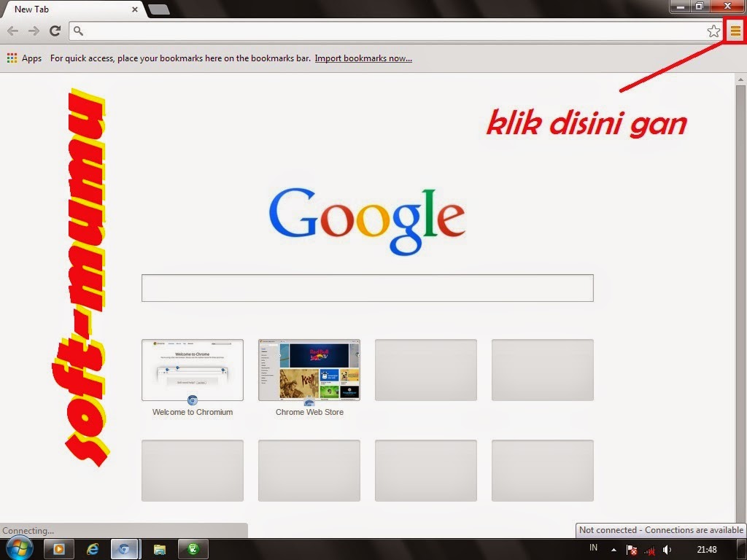747x560 pixels.
Task: Open the IN language indicator
Action: click(593, 548)
